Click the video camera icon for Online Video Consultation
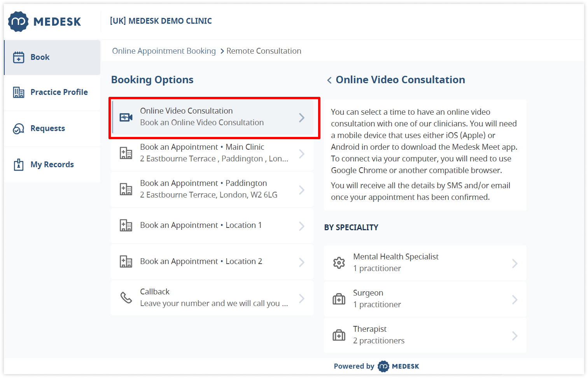This screenshot has height=378, width=588. pos(126,117)
